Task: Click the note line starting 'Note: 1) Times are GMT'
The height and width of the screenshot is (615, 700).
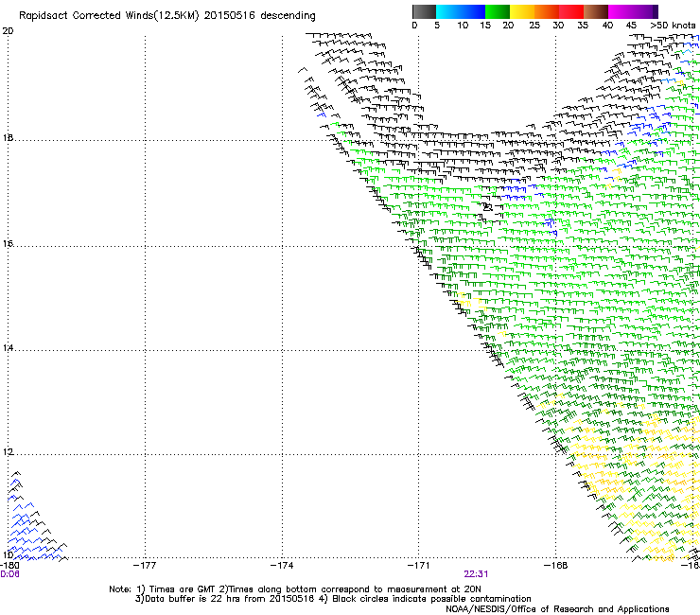Action: [x=295, y=589]
